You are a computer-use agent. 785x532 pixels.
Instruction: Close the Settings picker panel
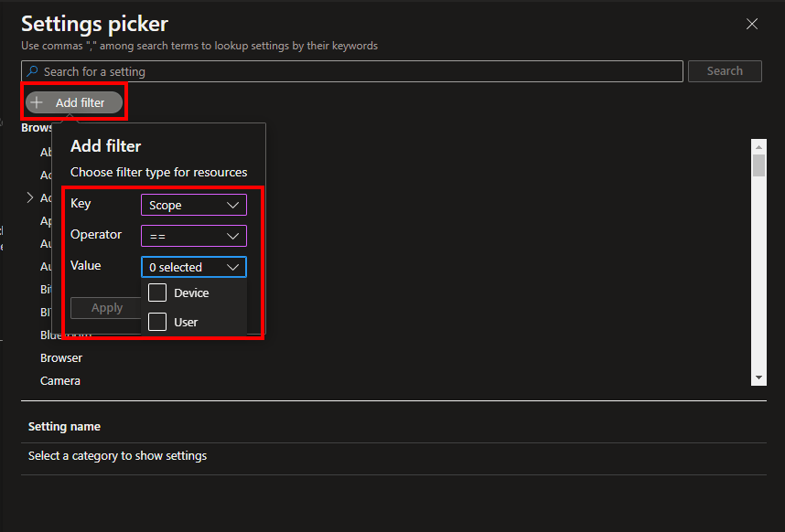pyautogui.click(x=752, y=25)
